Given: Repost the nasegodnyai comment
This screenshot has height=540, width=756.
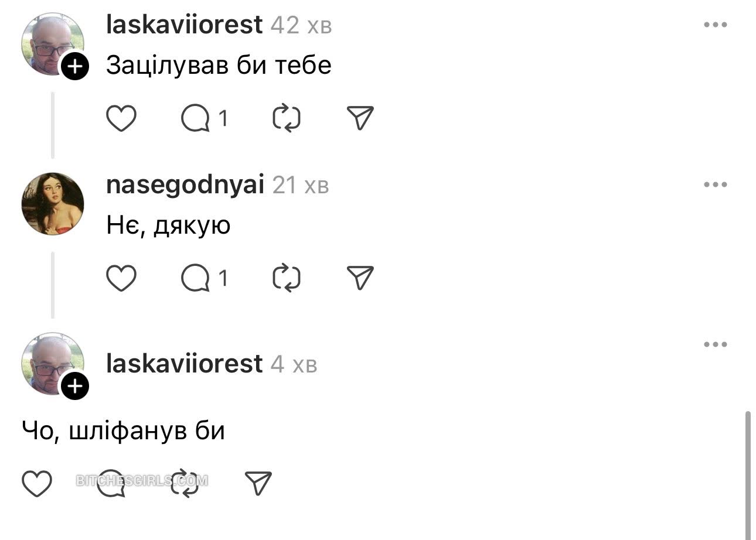Looking at the screenshot, I should coord(287,278).
